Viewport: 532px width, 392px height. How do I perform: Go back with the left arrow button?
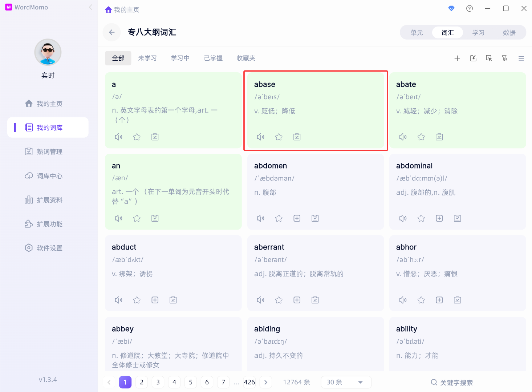tap(112, 32)
